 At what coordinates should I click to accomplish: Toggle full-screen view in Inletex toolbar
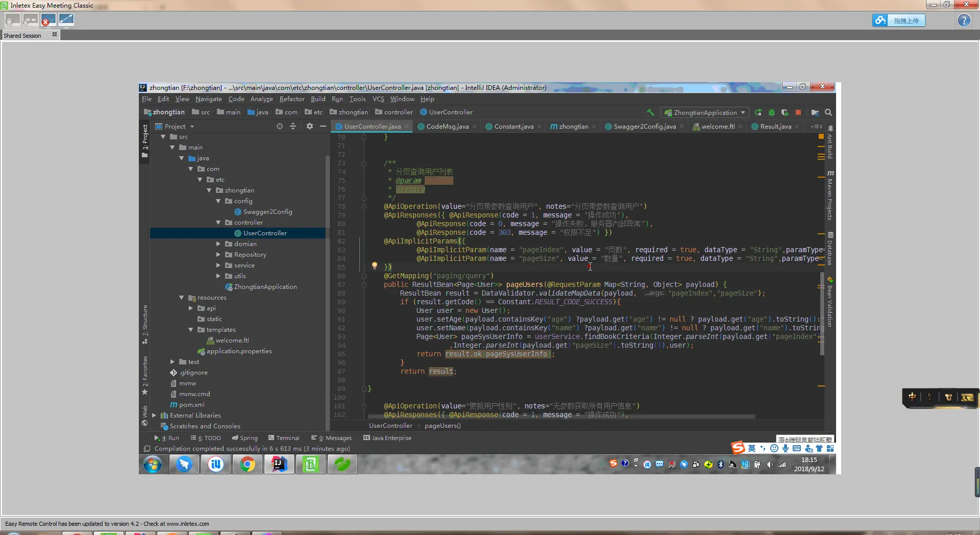point(66,20)
